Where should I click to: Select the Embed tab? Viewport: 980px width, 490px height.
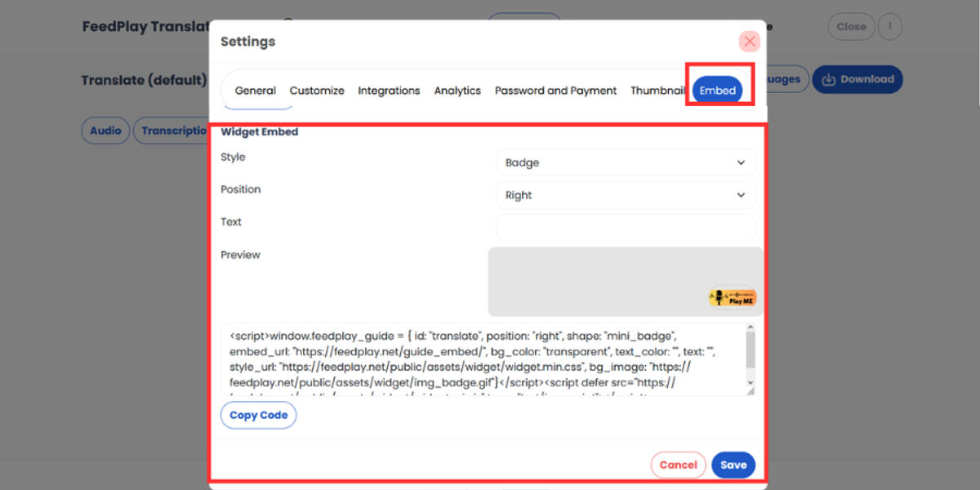(717, 91)
